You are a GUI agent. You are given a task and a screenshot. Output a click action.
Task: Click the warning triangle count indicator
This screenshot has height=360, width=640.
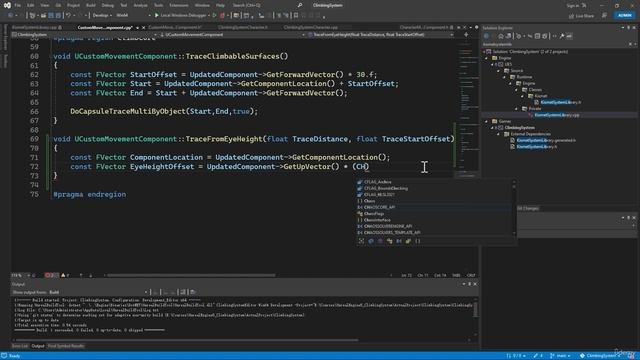[65, 276]
